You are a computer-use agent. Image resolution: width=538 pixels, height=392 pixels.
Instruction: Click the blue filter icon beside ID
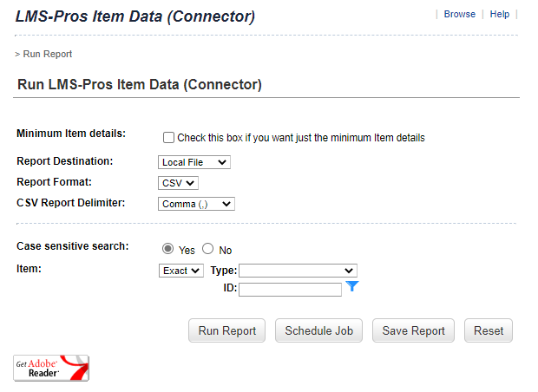352,286
